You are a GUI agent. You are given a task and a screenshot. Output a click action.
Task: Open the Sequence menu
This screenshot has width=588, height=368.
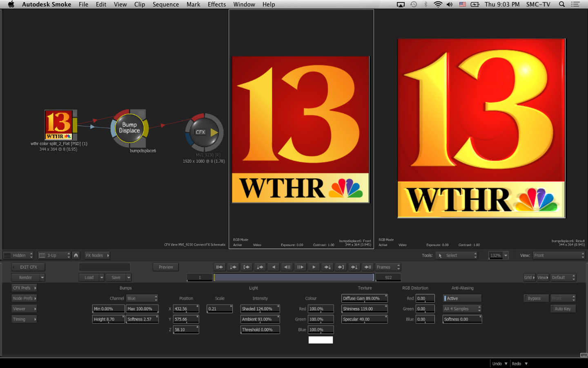[165, 4]
